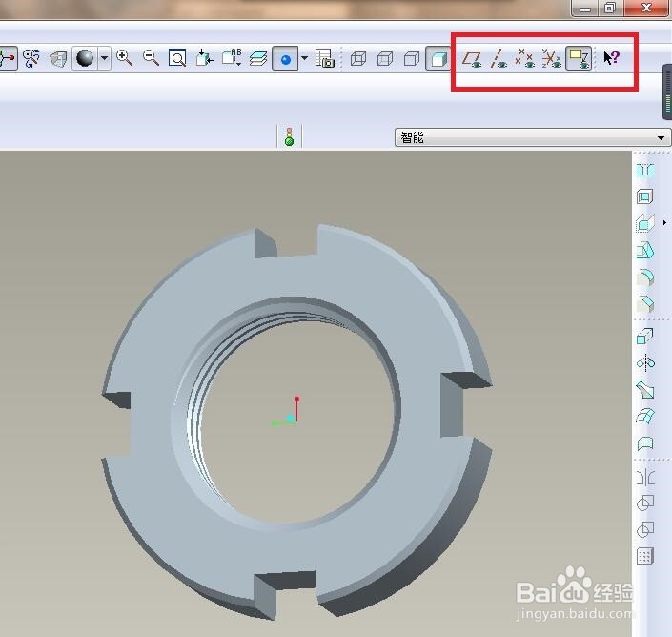Image resolution: width=672 pixels, height=637 pixels.
Task: Open the shaded sphere dropdown arrow
Action: coord(104,58)
